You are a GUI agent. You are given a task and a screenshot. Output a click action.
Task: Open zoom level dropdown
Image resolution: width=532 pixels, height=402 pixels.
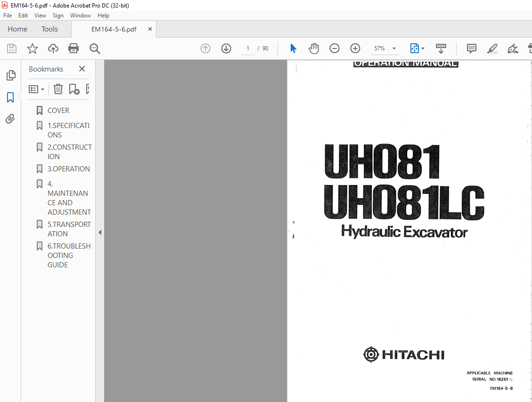pos(394,48)
